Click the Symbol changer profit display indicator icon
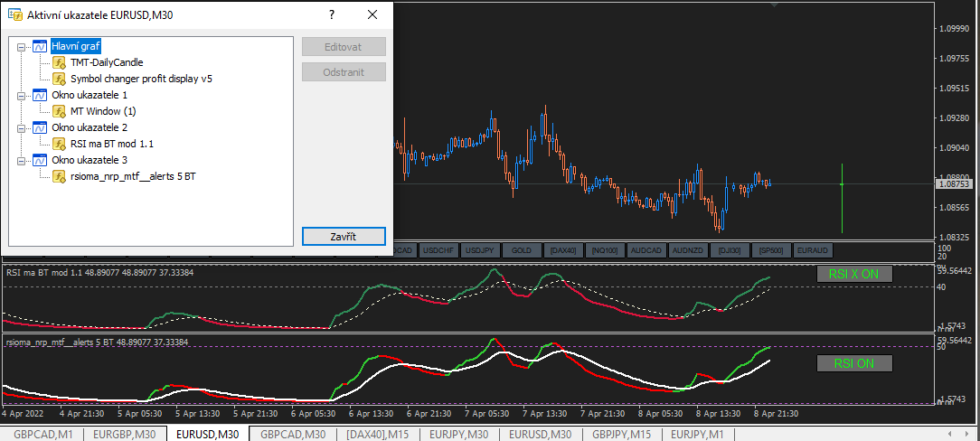This screenshot has width=980, height=441. 60,79
